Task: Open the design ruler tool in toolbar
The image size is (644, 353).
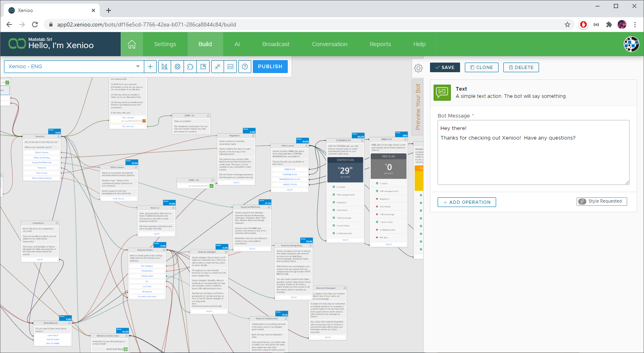Action: [x=165, y=67]
